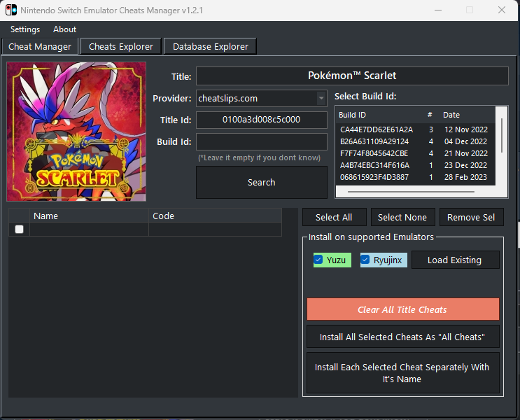This screenshot has width=520, height=420.
Task: Click the date 21 Nov 2022
Action: coord(466,153)
